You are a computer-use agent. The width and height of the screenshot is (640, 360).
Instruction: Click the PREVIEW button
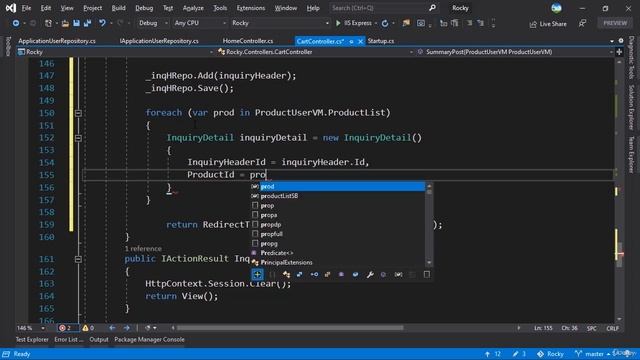[615, 23]
